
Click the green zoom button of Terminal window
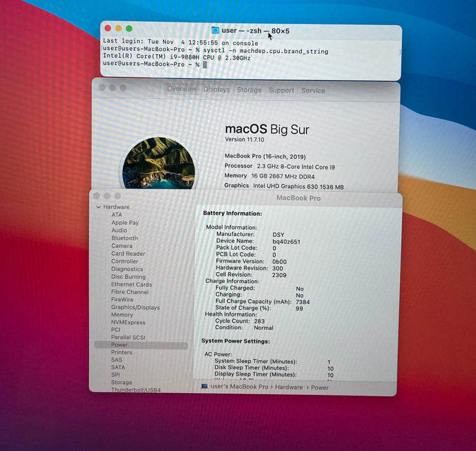pyautogui.click(x=129, y=28)
